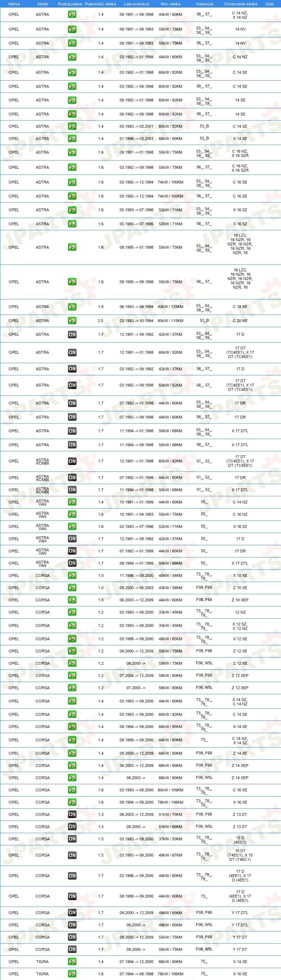Click the Oznaczenie silnika column header
The height and width of the screenshot is (980, 281).
coord(240,4)
